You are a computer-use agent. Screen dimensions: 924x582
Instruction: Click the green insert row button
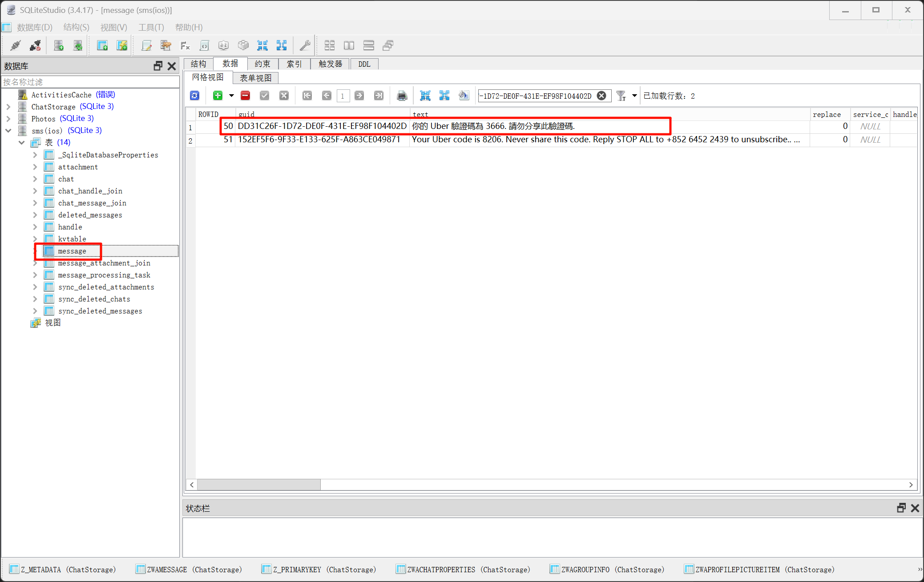pyautogui.click(x=218, y=96)
